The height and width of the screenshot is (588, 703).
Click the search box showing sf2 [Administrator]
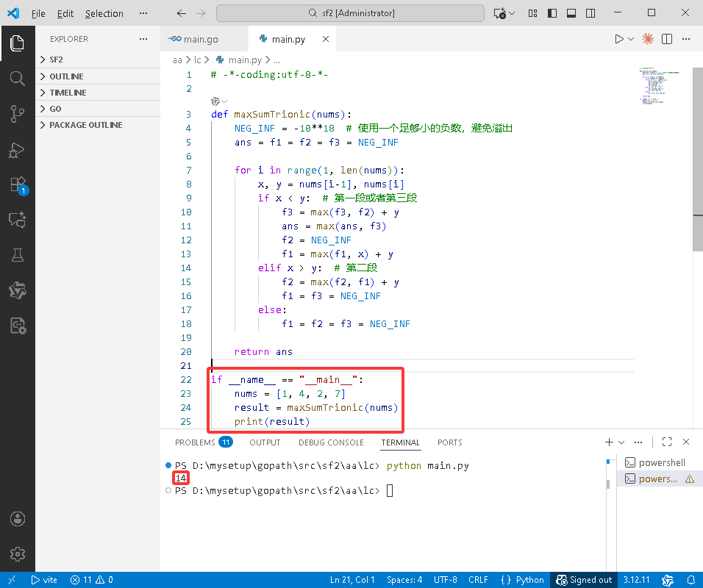(350, 13)
